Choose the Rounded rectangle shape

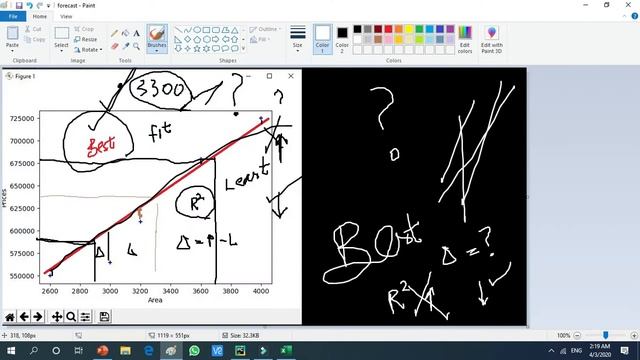[x=216, y=30]
